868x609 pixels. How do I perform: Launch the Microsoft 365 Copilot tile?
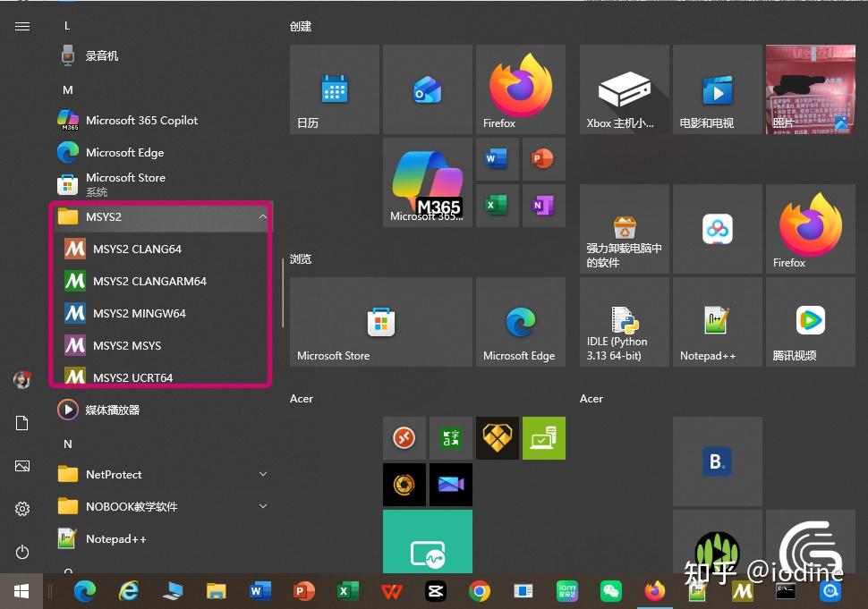[x=427, y=182]
